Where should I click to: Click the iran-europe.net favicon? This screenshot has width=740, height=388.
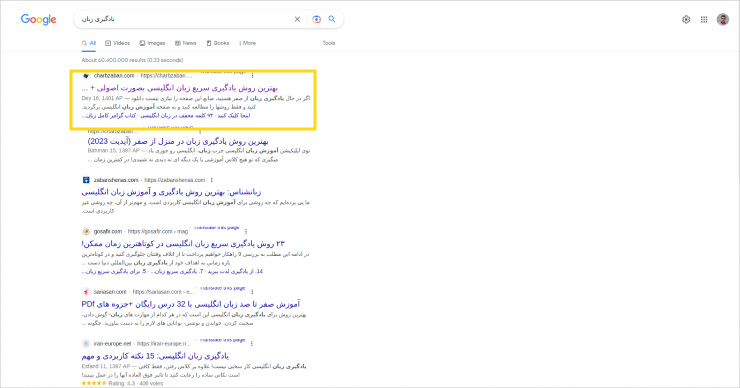86,344
